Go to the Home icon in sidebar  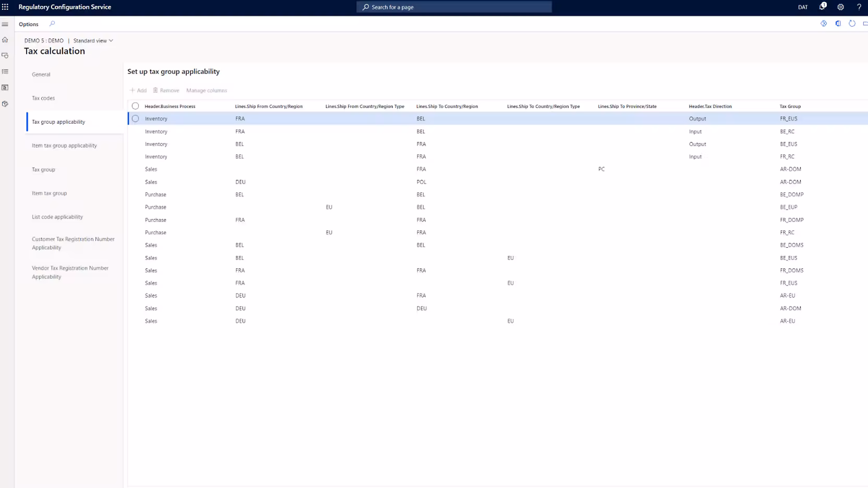pos(5,40)
